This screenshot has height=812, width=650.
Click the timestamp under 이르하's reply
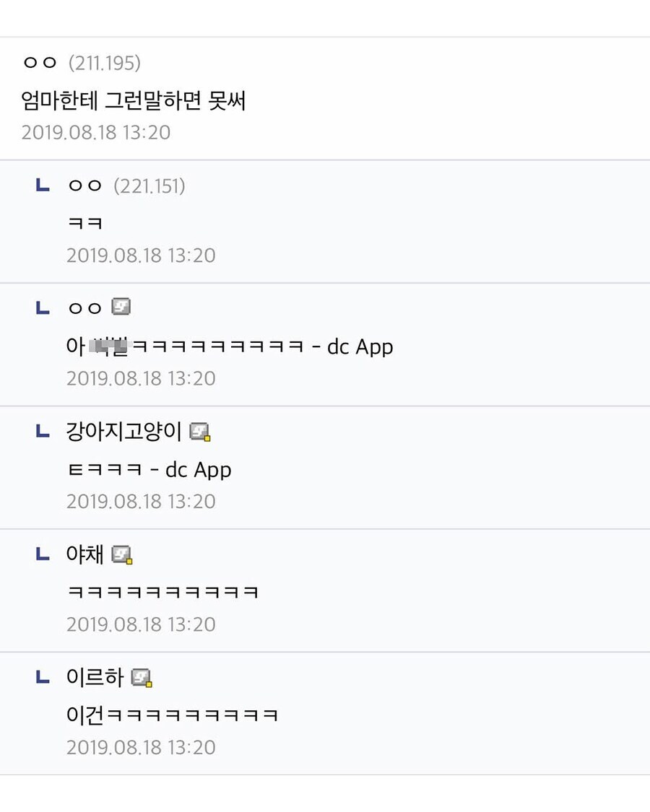[x=141, y=747]
